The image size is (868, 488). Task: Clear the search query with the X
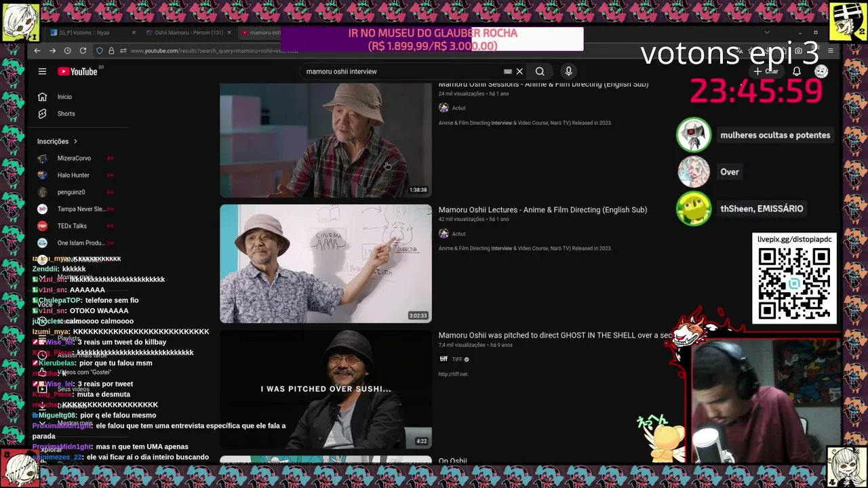coord(519,71)
